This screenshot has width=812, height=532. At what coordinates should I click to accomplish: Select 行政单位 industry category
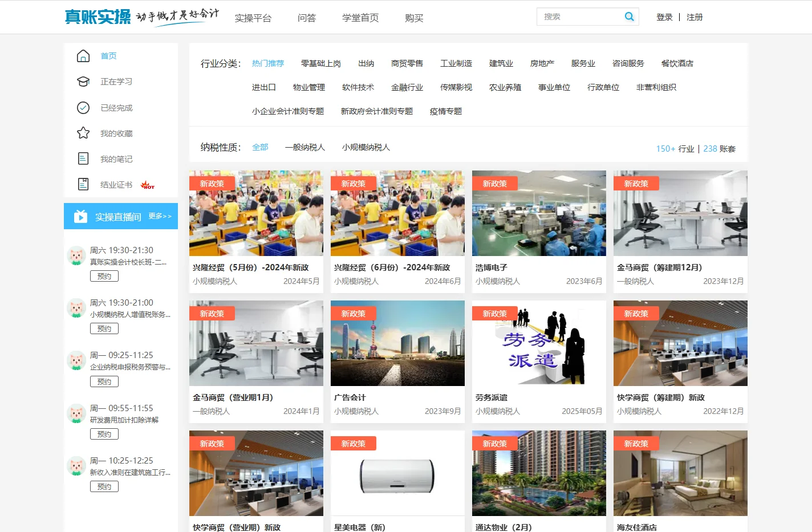pyautogui.click(x=603, y=87)
